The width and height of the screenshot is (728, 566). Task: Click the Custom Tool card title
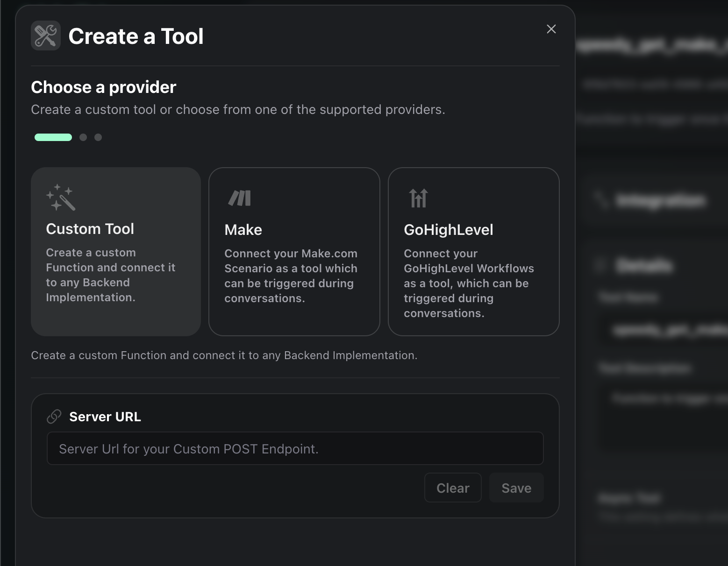(x=90, y=229)
